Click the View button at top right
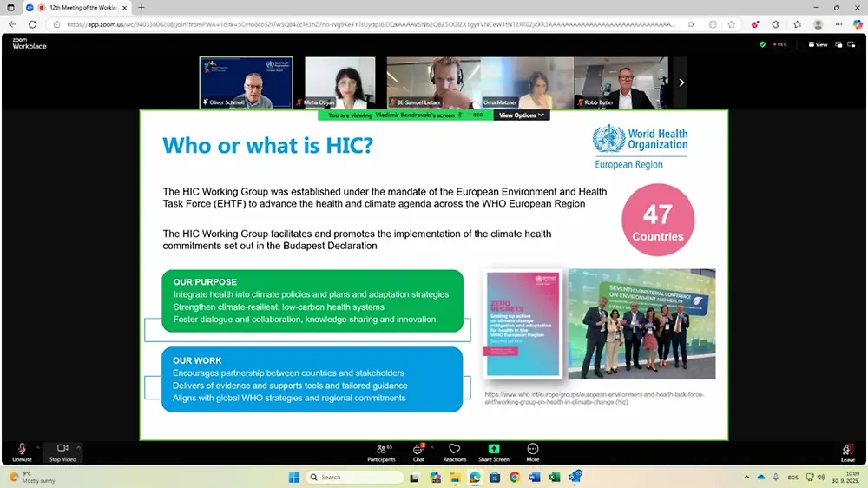The height and width of the screenshot is (488, 868). (x=818, y=44)
